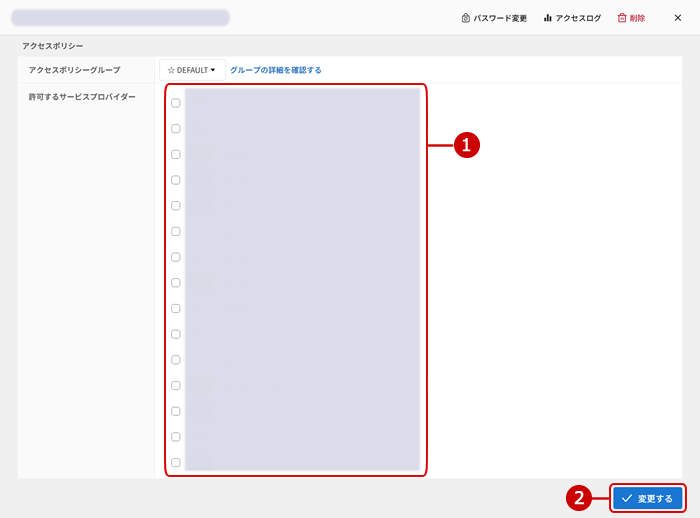The image size is (700, 518).
Task: Close the panel with the X button
Action: click(678, 18)
